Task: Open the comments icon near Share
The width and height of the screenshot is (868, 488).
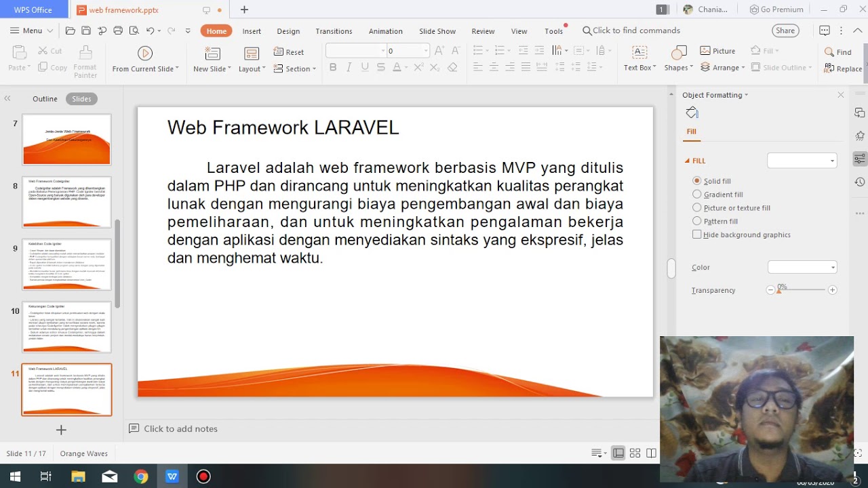Action: (x=825, y=30)
